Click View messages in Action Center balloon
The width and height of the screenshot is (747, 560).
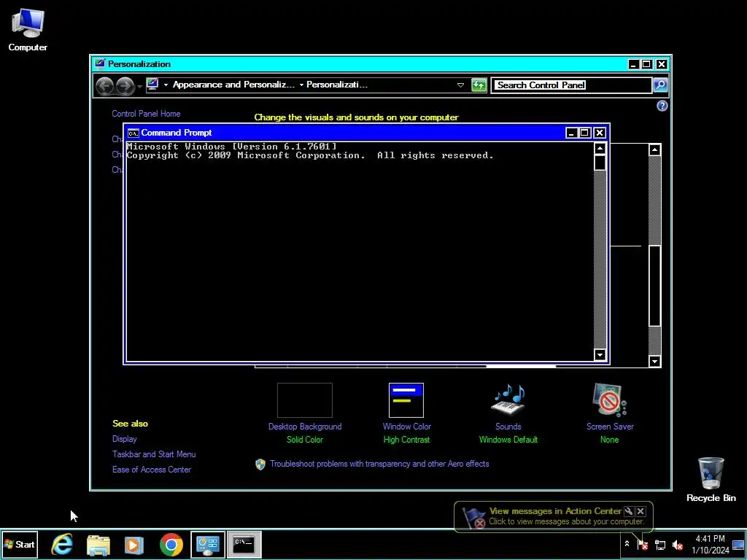click(x=555, y=511)
